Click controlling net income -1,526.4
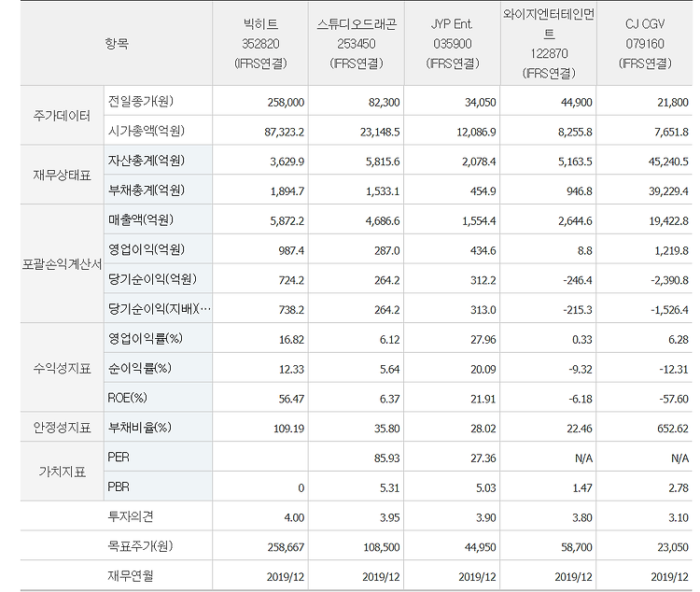The width and height of the screenshot is (700, 592). pos(669,310)
